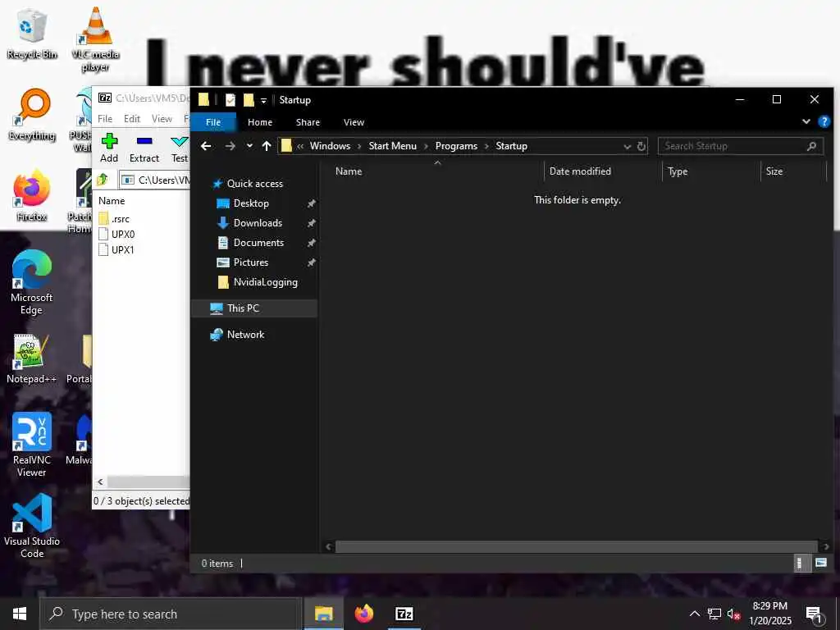Screen dimensions: 840x630
Task: Refresh the Startup folder view
Action: pos(641,146)
